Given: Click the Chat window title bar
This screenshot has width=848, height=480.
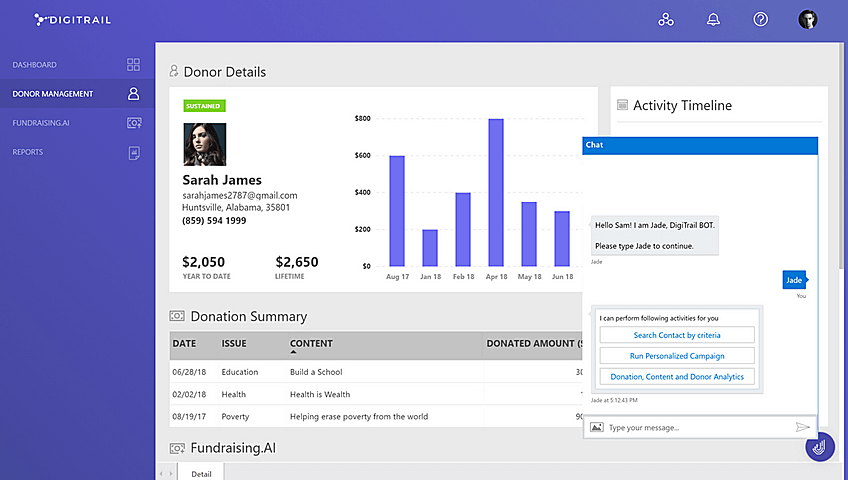Looking at the screenshot, I should coord(700,145).
